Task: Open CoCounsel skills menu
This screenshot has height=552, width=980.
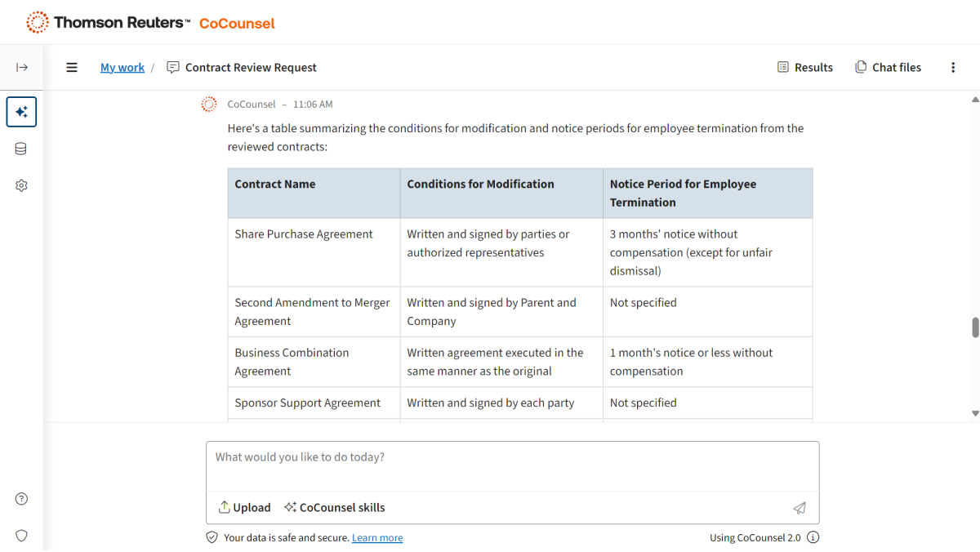Action: point(334,507)
